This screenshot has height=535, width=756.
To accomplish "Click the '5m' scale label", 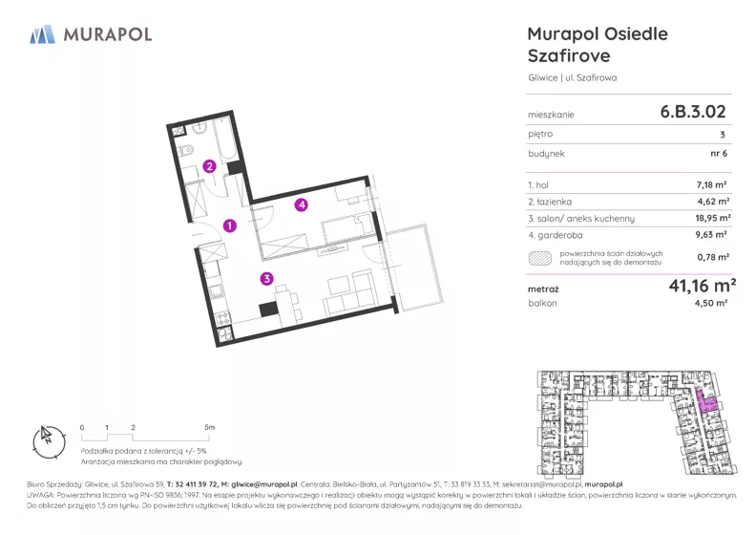I will (209, 427).
